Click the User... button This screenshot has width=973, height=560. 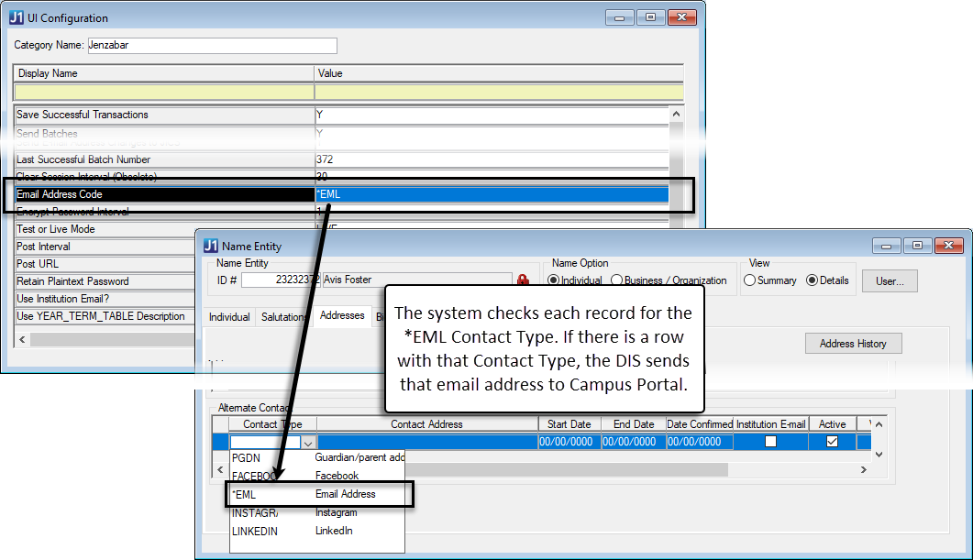(x=890, y=281)
